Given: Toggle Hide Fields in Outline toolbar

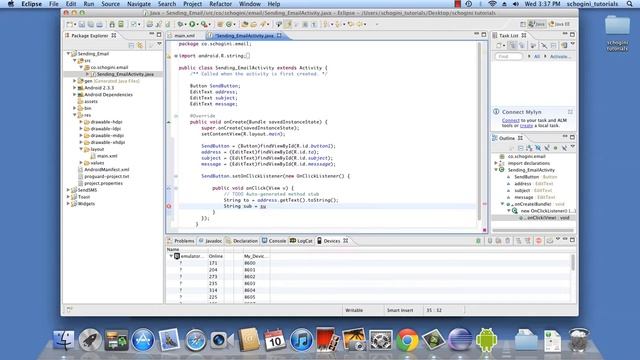Looking at the screenshot, I should coord(538,148).
